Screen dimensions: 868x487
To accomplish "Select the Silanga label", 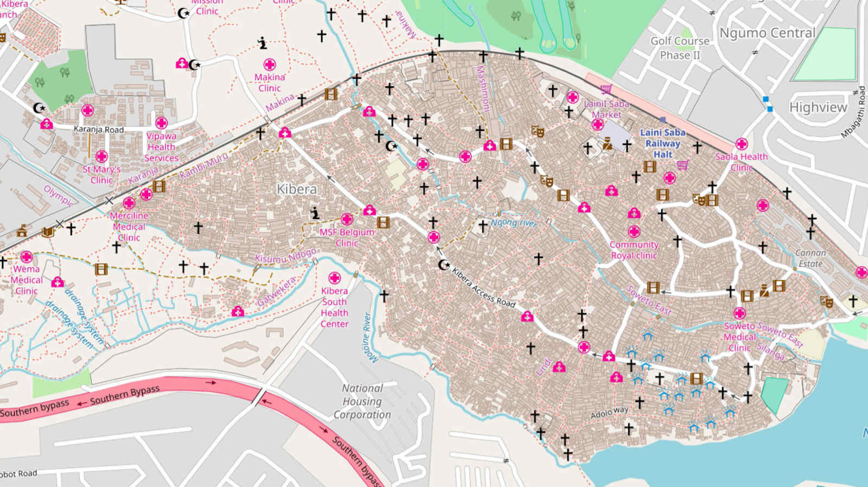I will (x=771, y=352).
